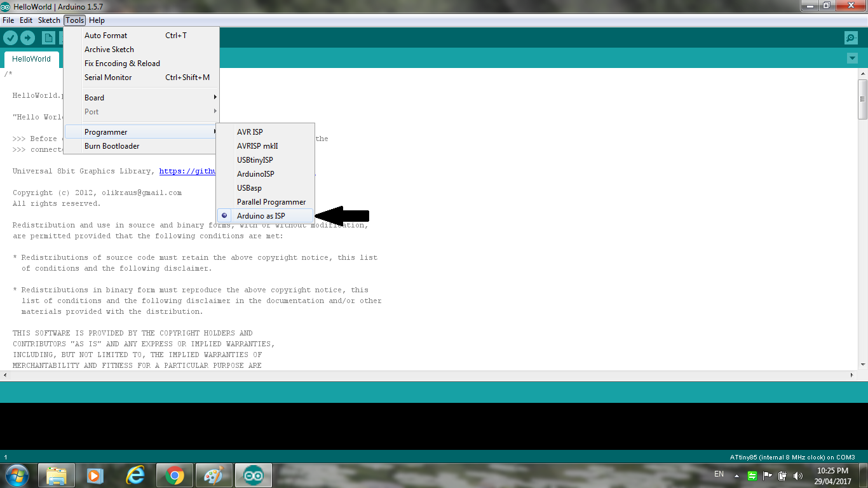Open the Help menu
The height and width of the screenshot is (488, 868).
tap(97, 20)
